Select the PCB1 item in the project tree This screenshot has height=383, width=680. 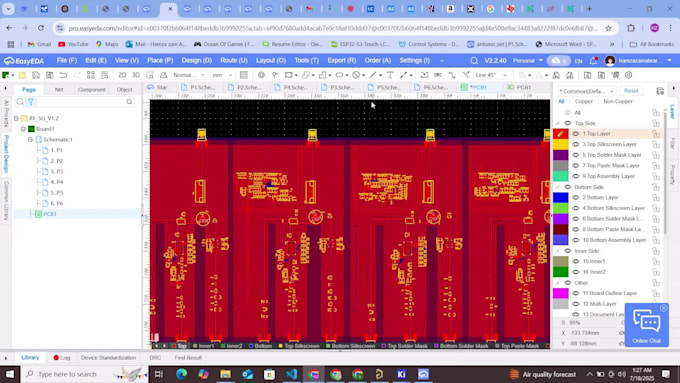coord(49,214)
